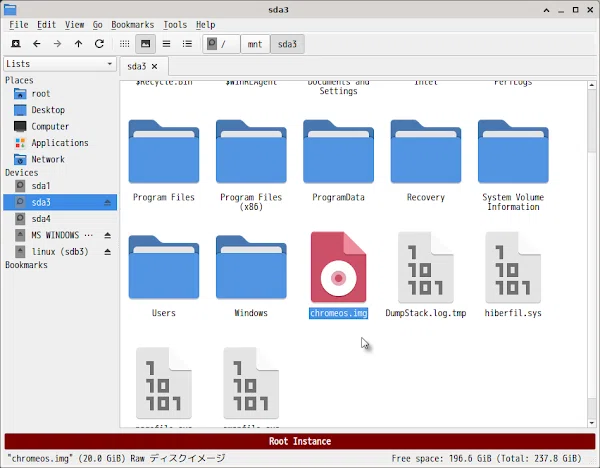Open new window toolbar icon
600x468 pixels.
point(16,44)
